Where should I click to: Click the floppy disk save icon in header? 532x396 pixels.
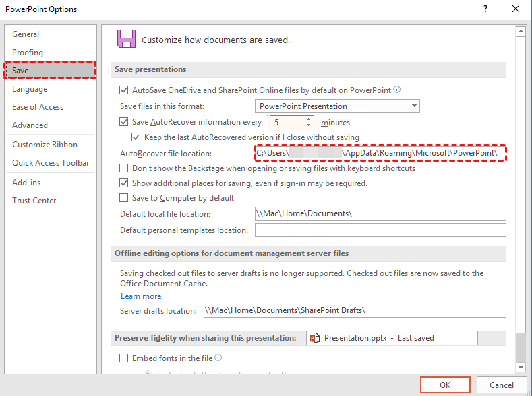[x=126, y=39]
